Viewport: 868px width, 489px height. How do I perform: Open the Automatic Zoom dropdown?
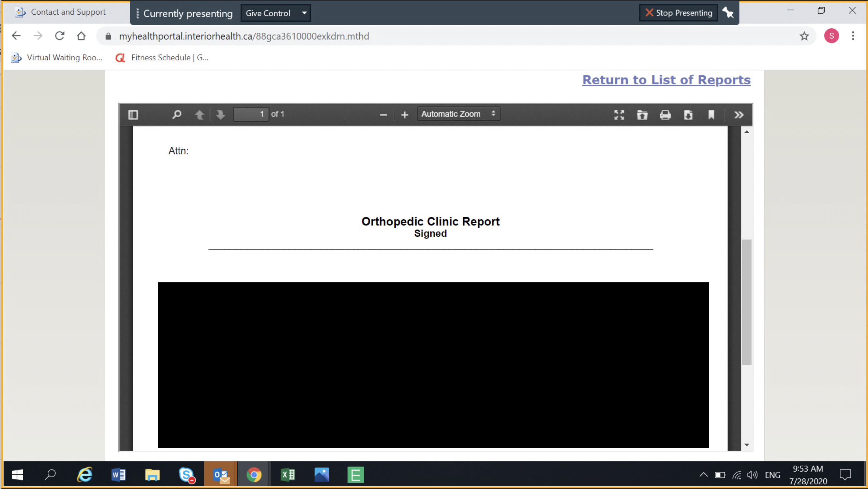click(x=458, y=114)
